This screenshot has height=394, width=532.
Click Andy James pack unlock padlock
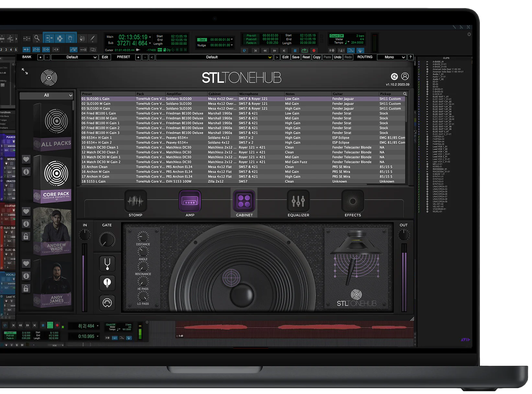[26, 288]
